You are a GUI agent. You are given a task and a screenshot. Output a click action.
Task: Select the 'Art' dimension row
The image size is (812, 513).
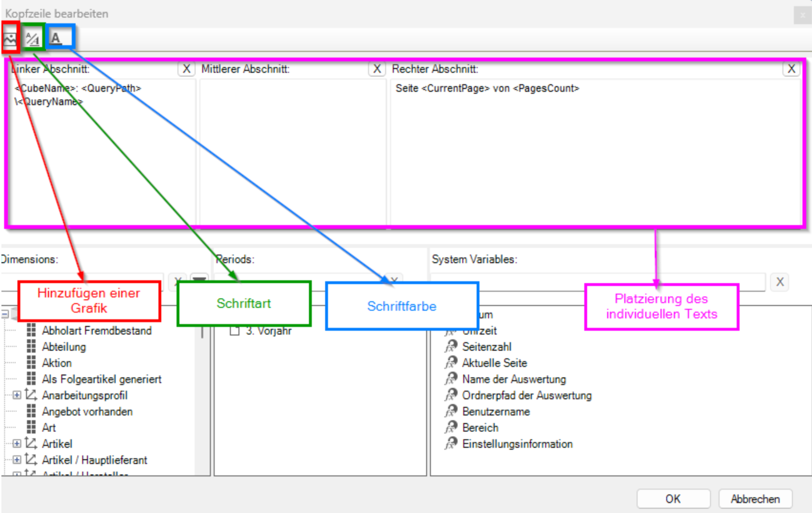[x=49, y=427]
